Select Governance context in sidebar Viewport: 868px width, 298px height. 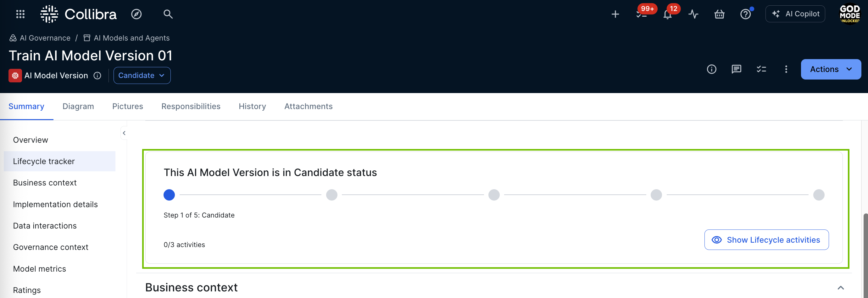pyautogui.click(x=51, y=247)
